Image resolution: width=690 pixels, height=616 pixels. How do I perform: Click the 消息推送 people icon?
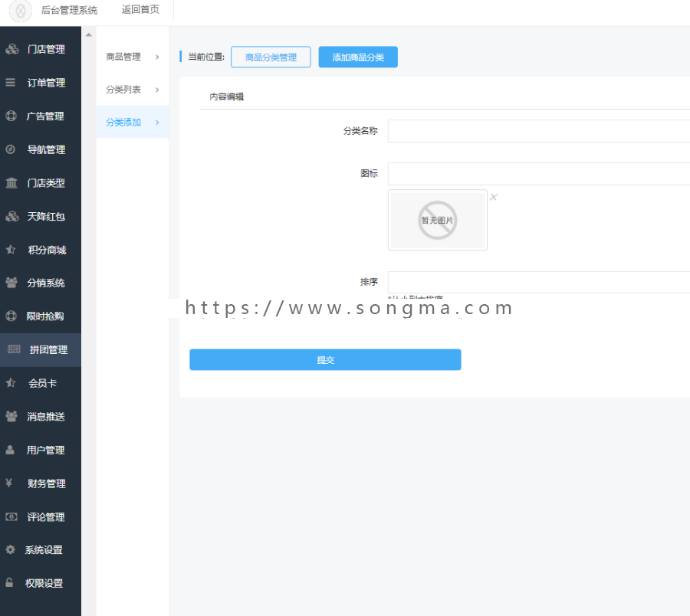coord(11,416)
